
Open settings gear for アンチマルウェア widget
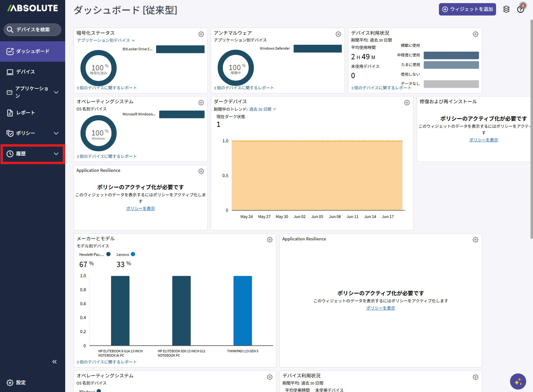338,34
